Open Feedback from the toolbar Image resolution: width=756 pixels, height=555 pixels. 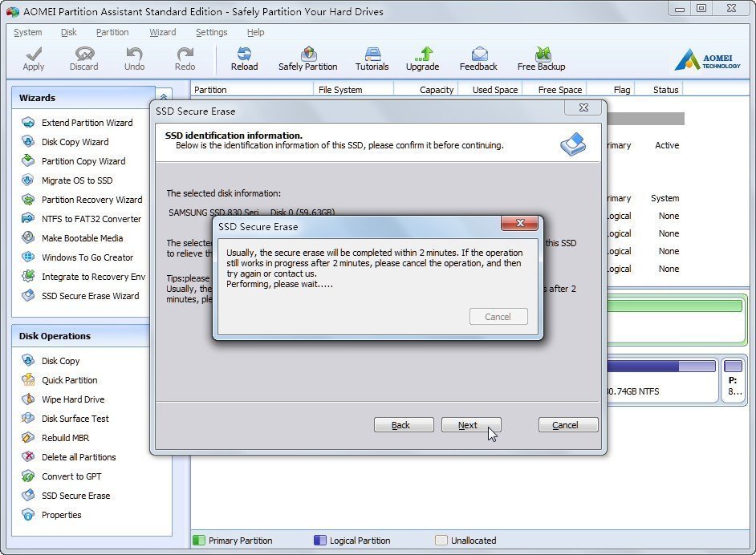click(x=478, y=59)
